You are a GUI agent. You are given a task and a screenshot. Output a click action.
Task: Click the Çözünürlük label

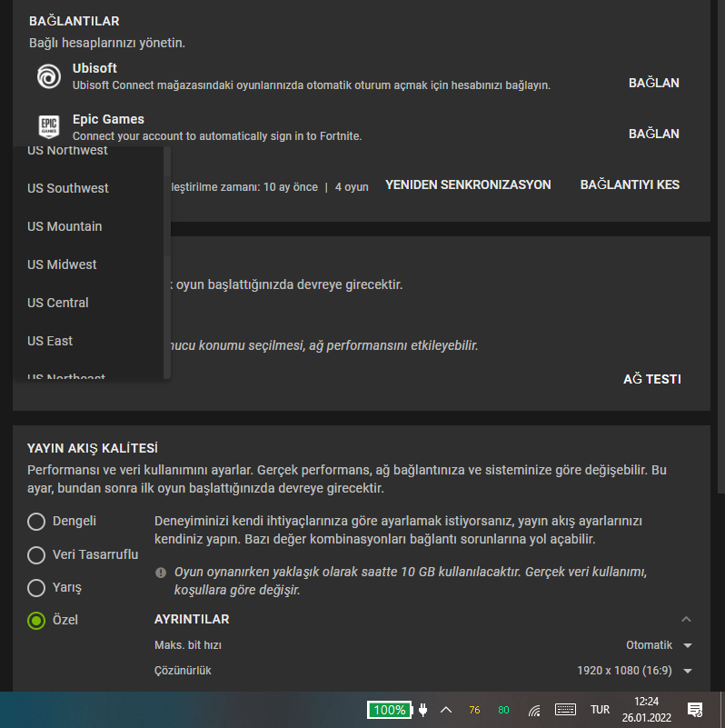click(183, 671)
